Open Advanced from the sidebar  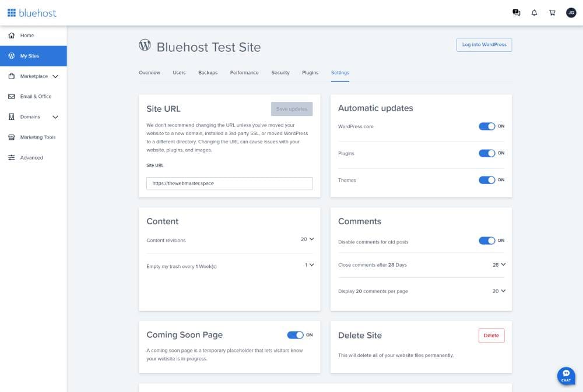click(32, 157)
